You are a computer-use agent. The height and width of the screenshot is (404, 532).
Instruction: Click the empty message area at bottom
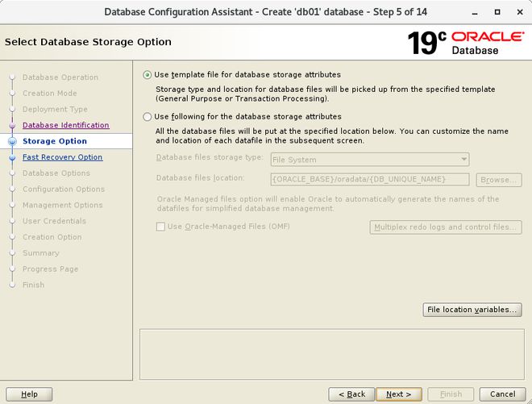pos(332,354)
